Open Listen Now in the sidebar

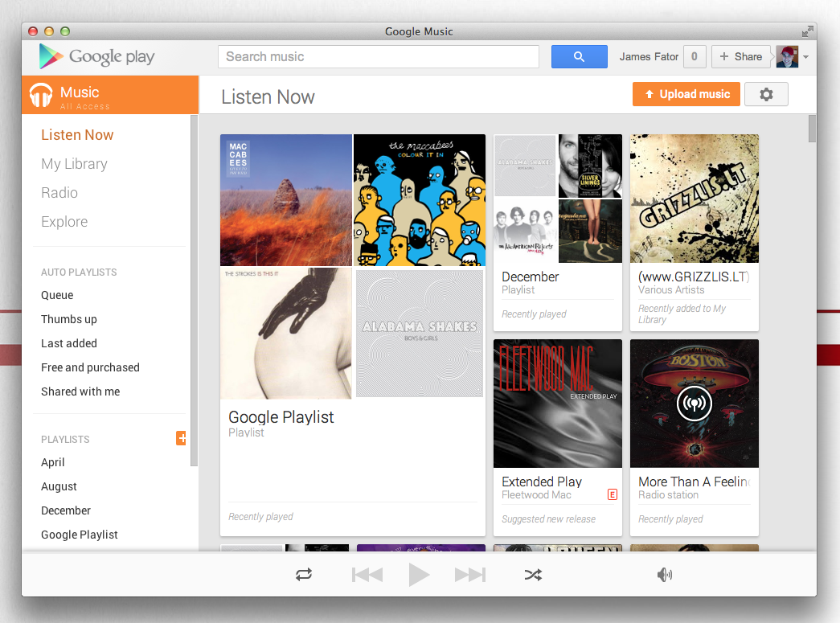point(77,135)
